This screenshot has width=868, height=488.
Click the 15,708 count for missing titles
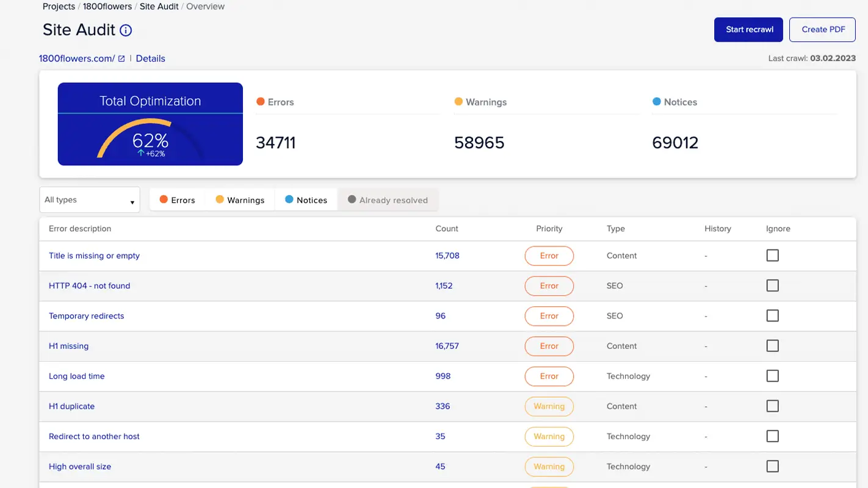447,255
